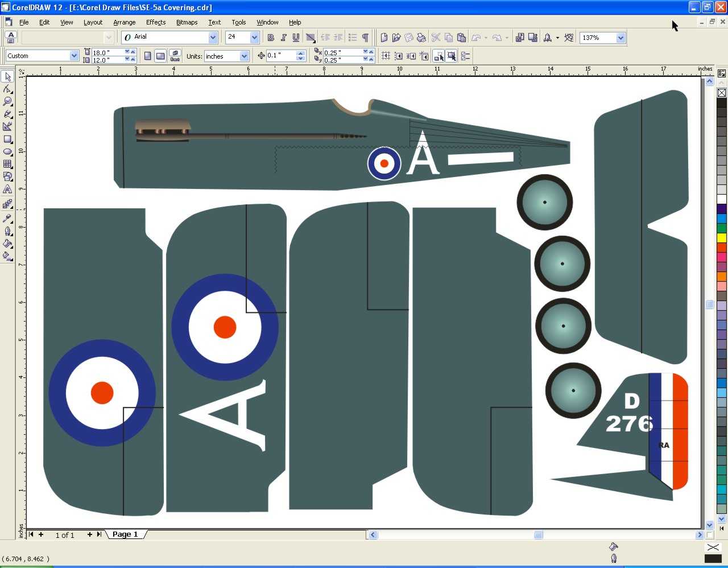The height and width of the screenshot is (568, 728).
Task: Open the Application Launcher icon
Action: pos(548,38)
